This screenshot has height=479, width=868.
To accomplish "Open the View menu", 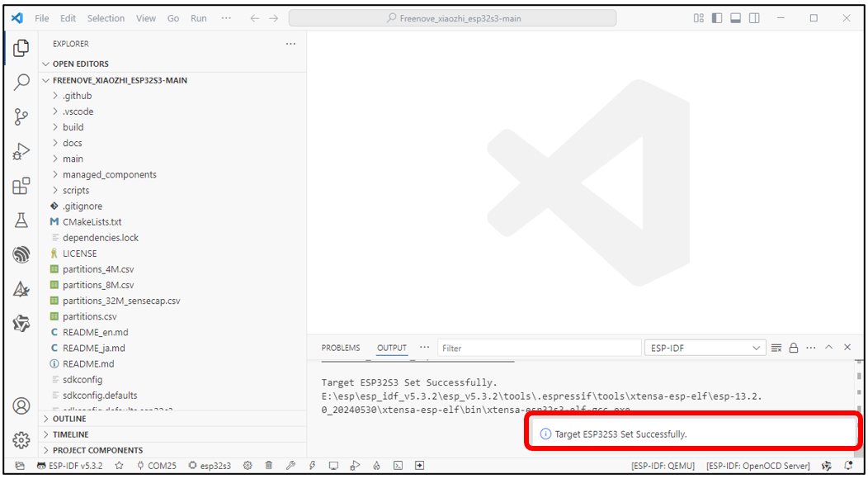I will point(146,18).
